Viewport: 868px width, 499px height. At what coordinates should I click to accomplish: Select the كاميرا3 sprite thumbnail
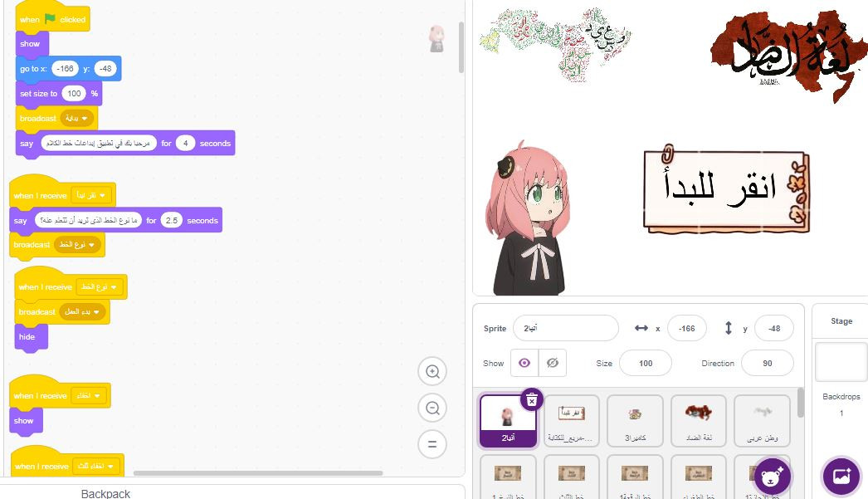coord(635,421)
